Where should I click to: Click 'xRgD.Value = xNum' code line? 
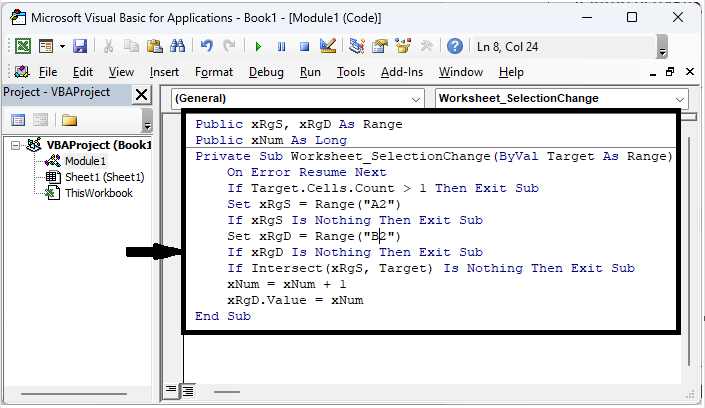(295, 300)
